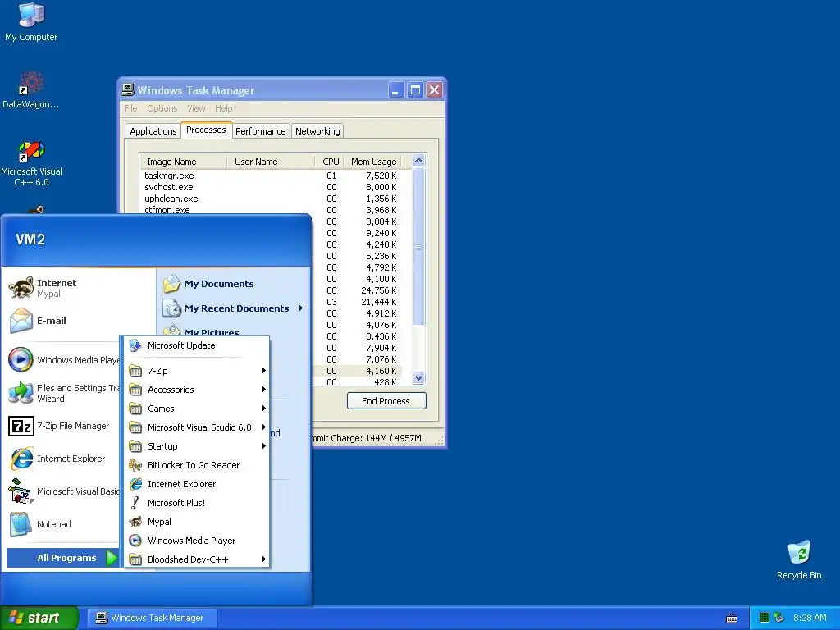Click the process list scrollbar thumb
The height and width of the screenshot is (630, 840).
tap(419, 246)
